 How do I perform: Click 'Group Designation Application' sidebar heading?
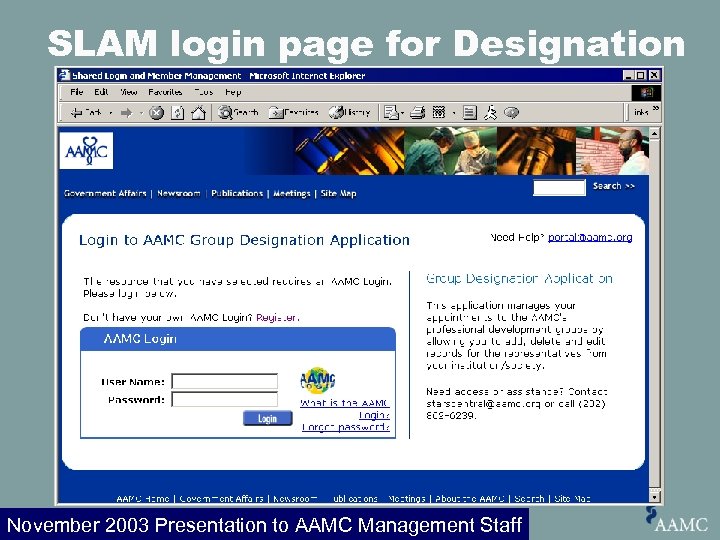click(x=519, y=279)
